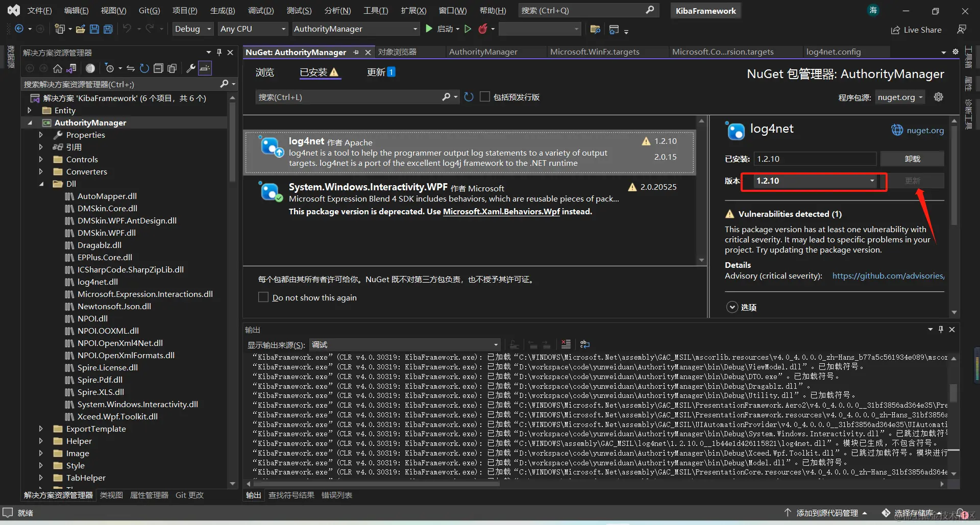Clear all output with the red-x icon
Image resolution: width=980 pixels, height=525 pixels.
click(x=566, y=344)
